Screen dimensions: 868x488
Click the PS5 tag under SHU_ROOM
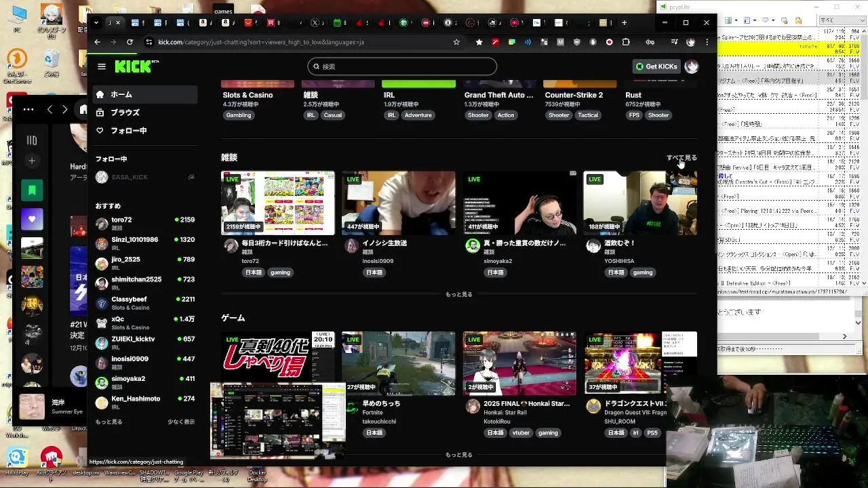[x=652, y=433]
